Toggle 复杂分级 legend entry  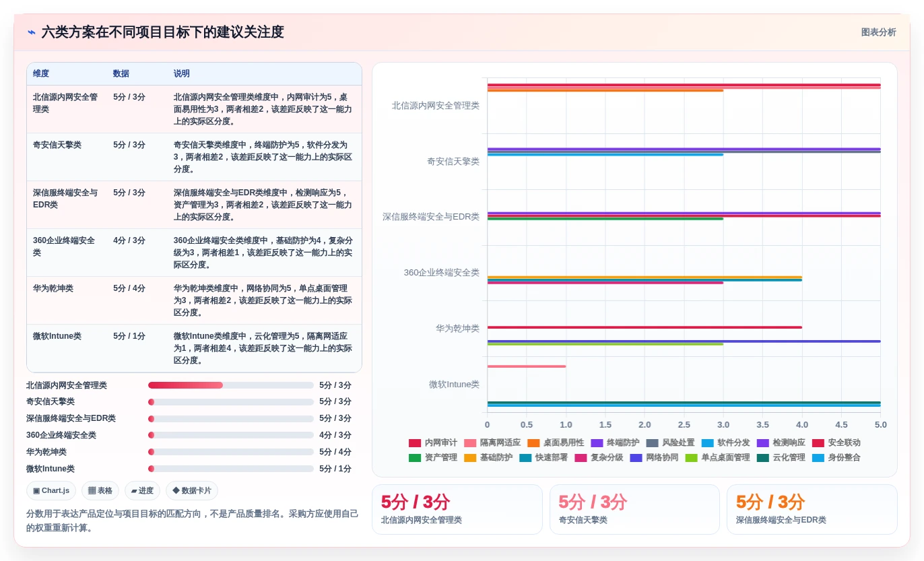[x=599, y=457]
